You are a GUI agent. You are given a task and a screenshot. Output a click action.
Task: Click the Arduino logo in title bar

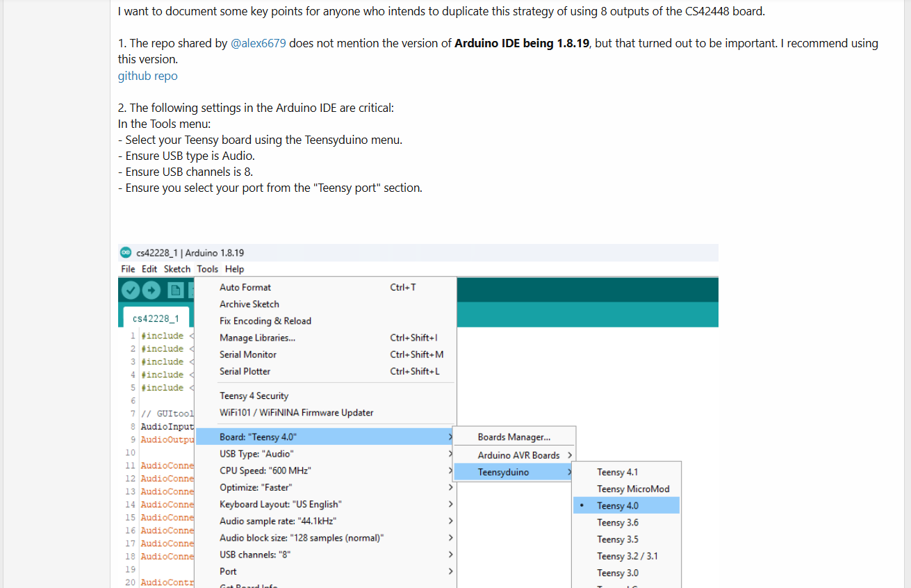(x=125, y=253)
